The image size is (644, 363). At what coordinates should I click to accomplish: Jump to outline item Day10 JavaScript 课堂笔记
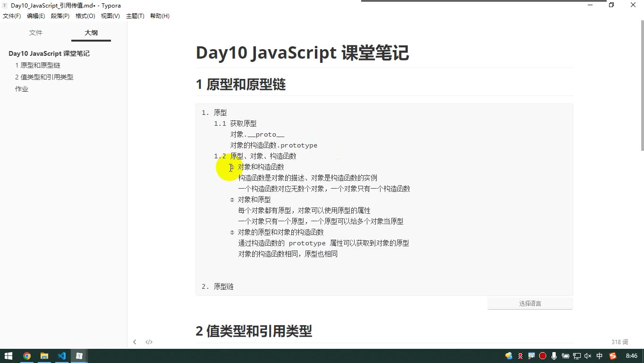coord(49,53)
